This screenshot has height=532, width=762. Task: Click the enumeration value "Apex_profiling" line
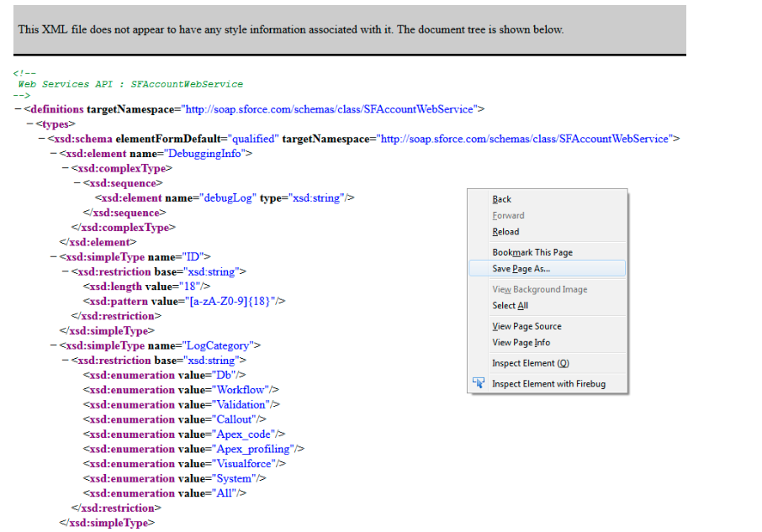click(193, 449)
